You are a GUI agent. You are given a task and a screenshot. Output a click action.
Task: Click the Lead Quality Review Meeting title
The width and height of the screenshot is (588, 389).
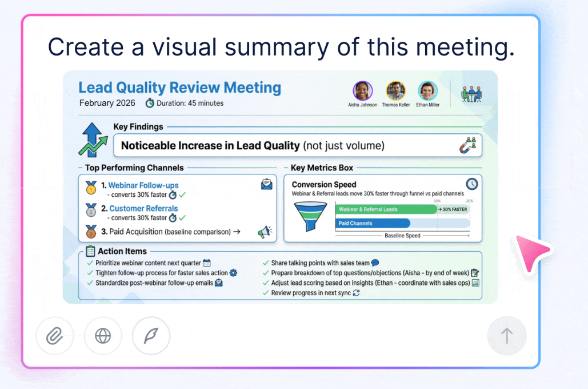[x=179, y=88]
